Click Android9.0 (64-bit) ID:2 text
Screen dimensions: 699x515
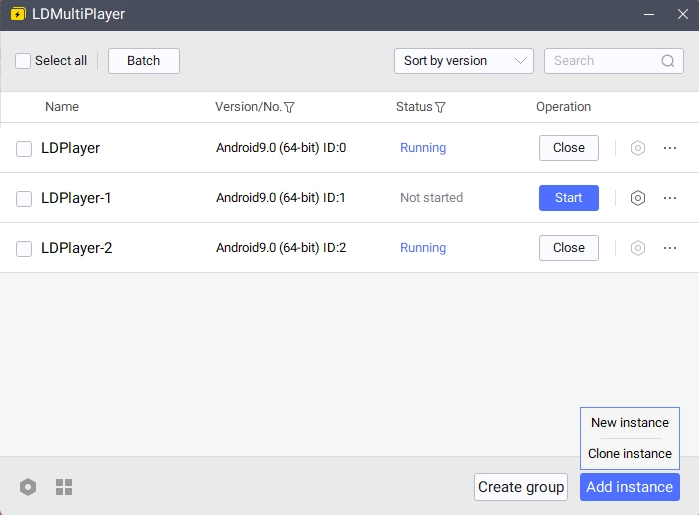pyautogui.click(x=281, y=248)
